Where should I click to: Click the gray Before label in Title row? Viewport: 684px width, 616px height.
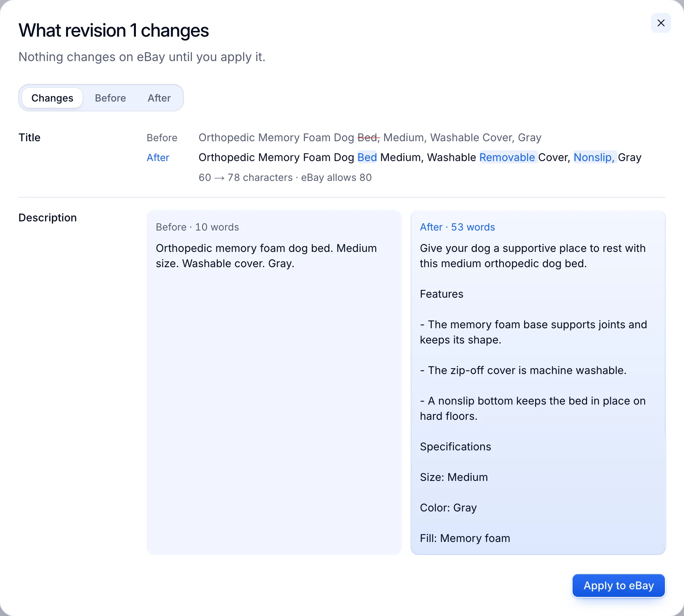click(x=162, y=138)
